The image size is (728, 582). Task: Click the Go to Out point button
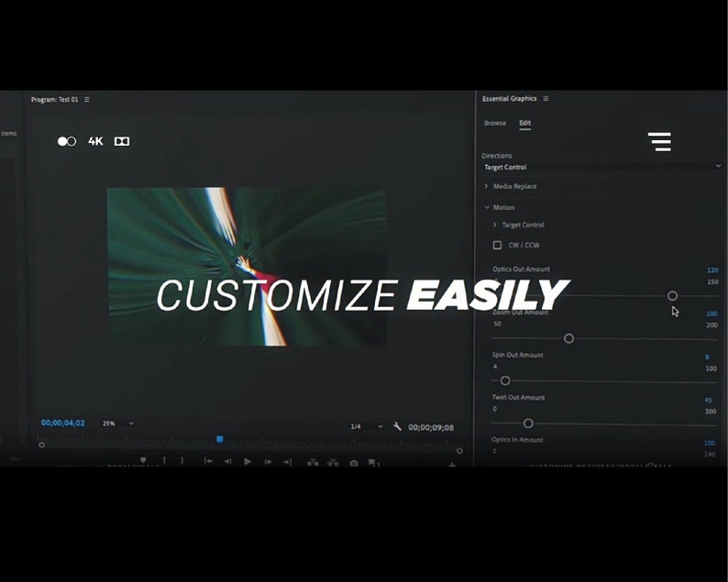point(287,462)
